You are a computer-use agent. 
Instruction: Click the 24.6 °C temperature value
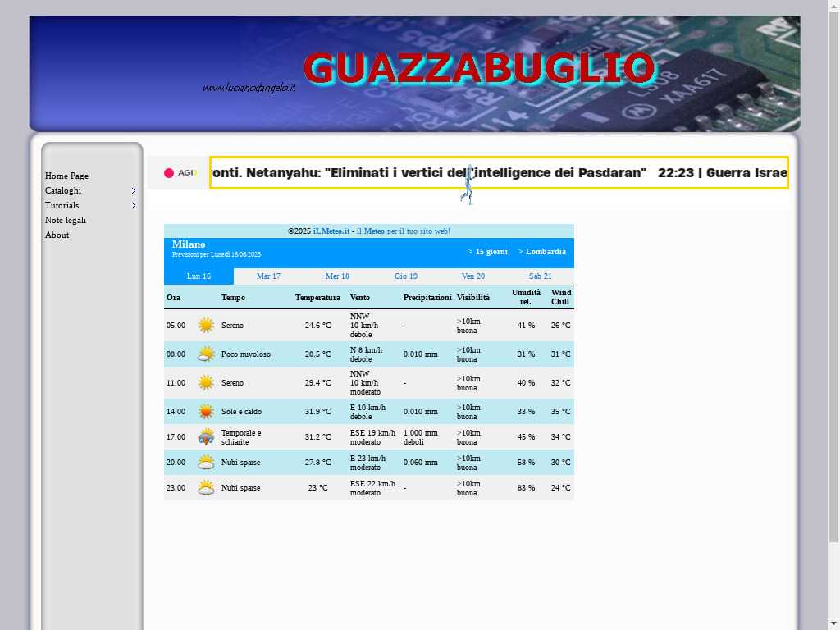(317, 326)
